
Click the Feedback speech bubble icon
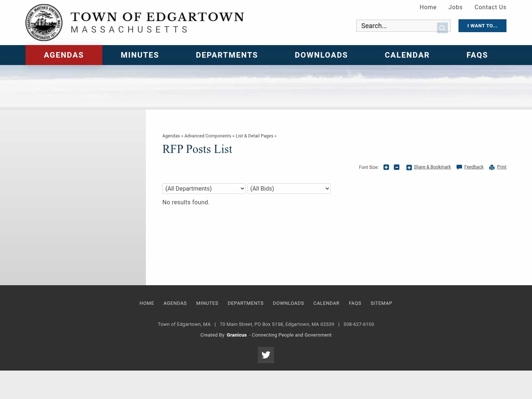(459, 167)
